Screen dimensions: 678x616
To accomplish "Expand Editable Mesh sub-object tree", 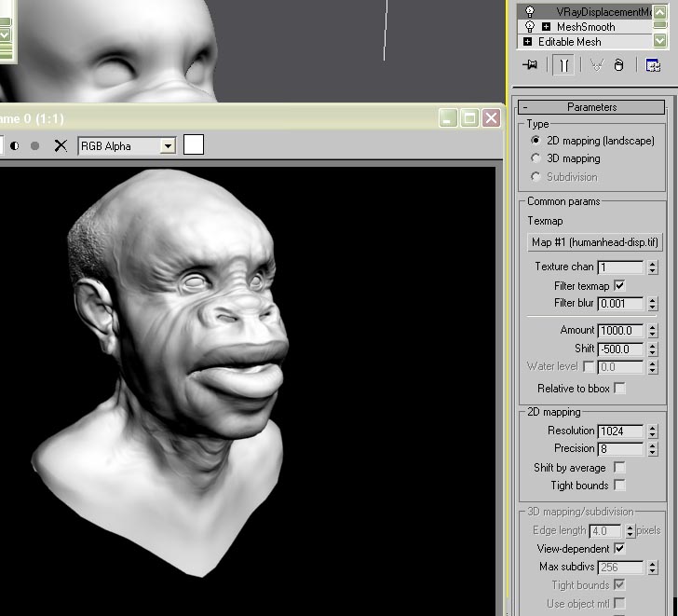I will pos(528,42).
